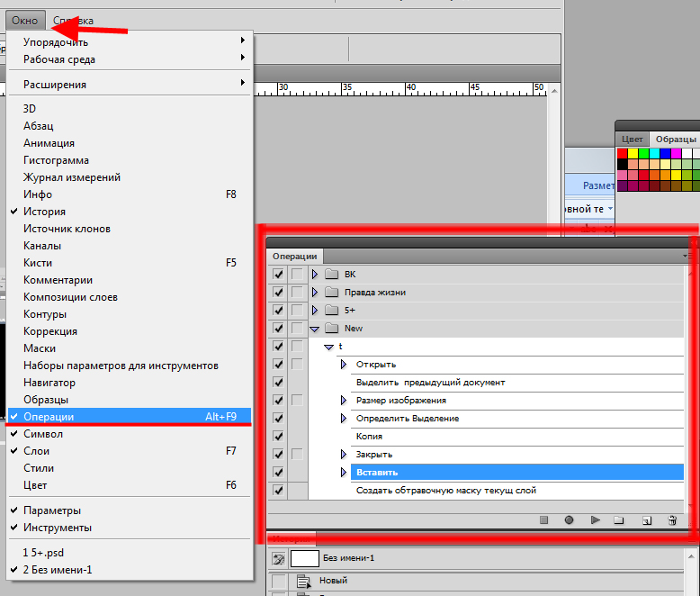700x596 pixels.
Task: Open the Рабочая среда submenu
Action: pos(59,59)
